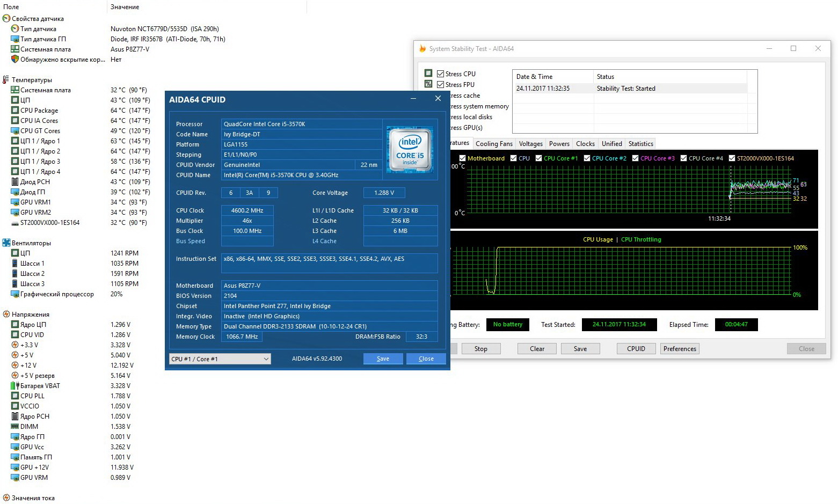Toggle the CPU Core #2 graph checkbox
838x504 pixels.
click(x=587, y=158)
